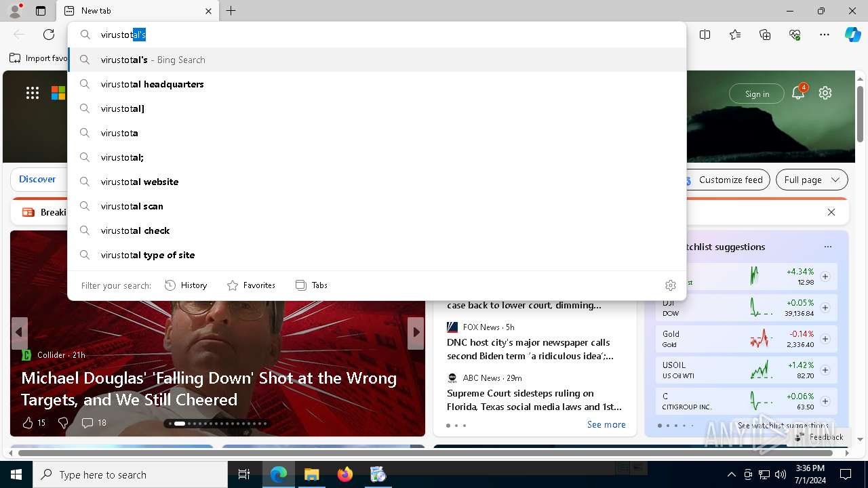Click the address bar text field
The width and height of the screenshot is (868, 488).
point(389,35)
